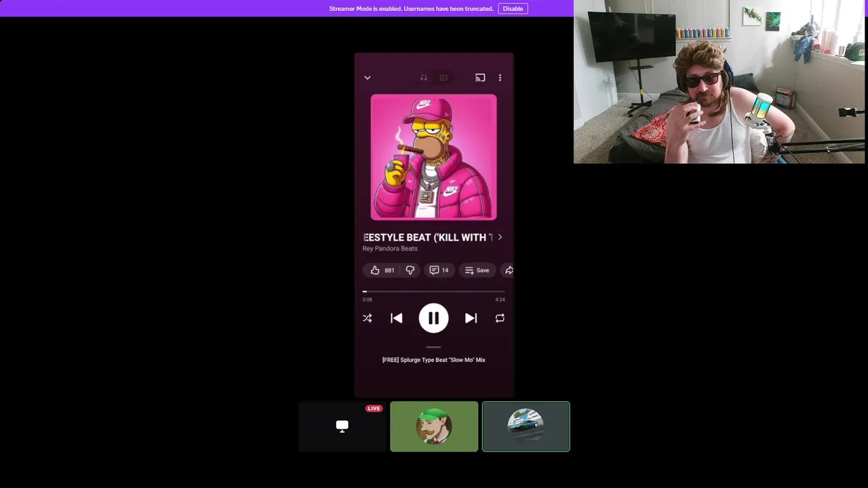Screen dimensions: 868x488
Task: Toggle repeat mode
Action: coord(500,318)
